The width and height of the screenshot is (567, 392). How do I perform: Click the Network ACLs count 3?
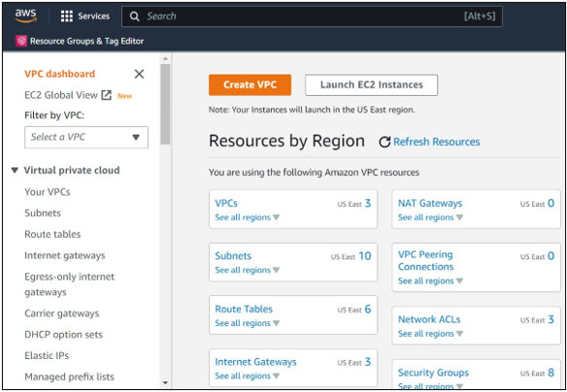550,319
